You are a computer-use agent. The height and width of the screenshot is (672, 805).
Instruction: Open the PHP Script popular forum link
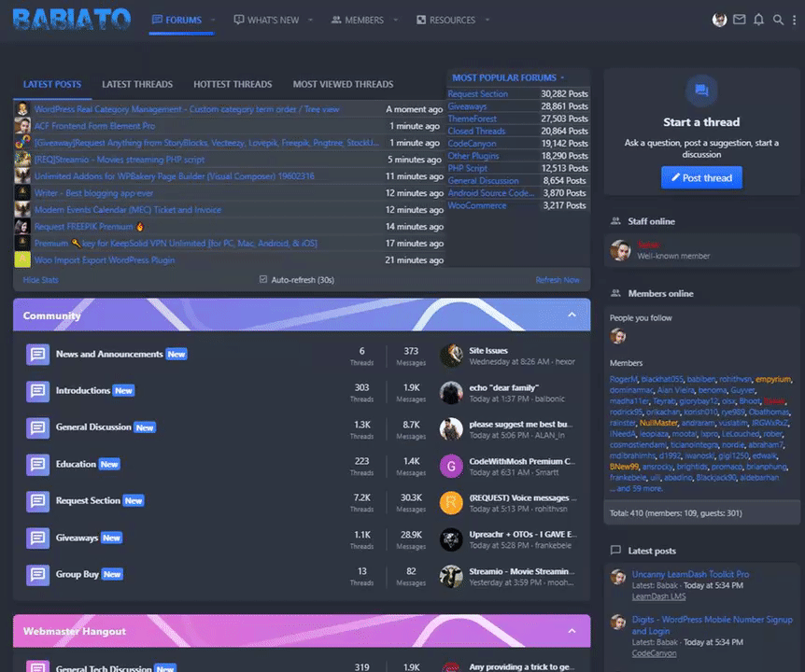pyautogui.click(x=468, y=168)
